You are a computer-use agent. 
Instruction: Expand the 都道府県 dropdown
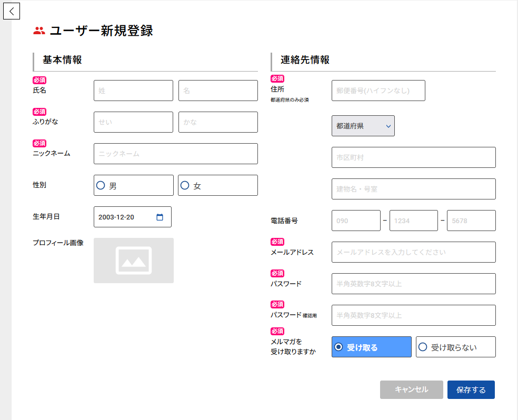(363, 126)
